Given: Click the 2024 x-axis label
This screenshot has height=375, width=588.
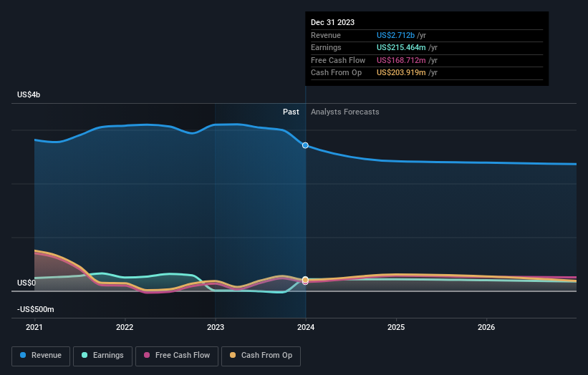Looking at the screenshot, I should point(306,327).
